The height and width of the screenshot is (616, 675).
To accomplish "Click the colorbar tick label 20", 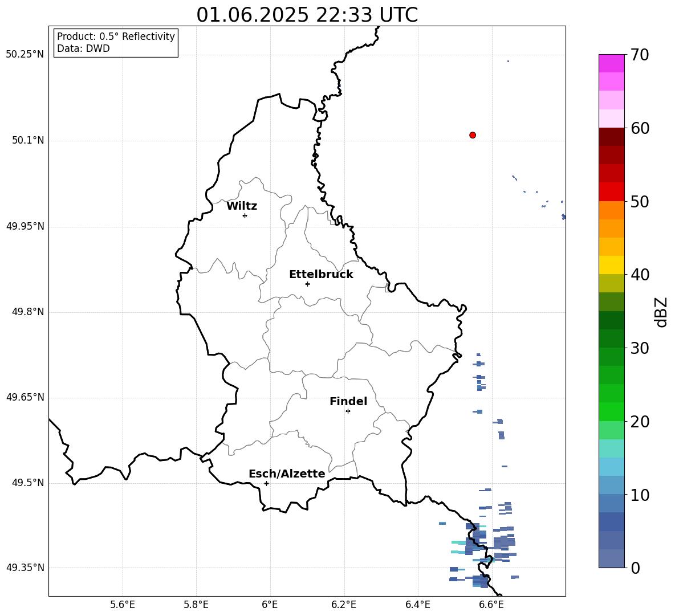I will coord(640,421).
